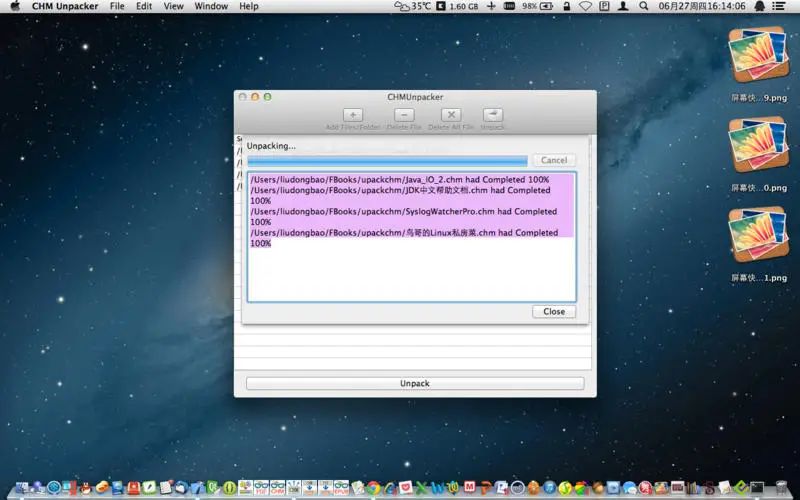
Task: Open the Window menu
Action: (211, 6)
